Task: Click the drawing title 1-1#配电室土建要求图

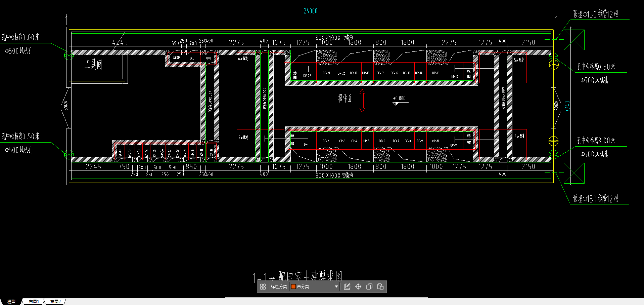Action: pos(297,276)
